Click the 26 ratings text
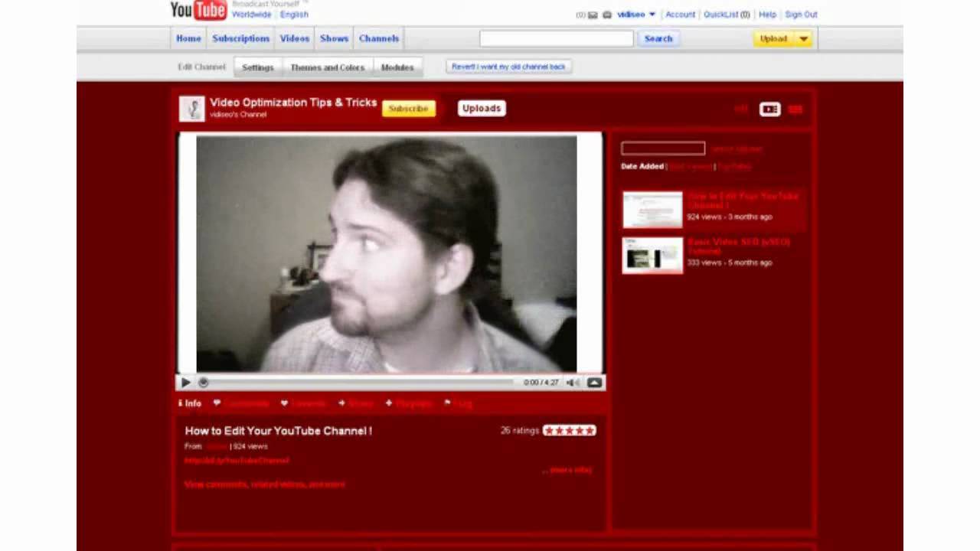The image size is (980, 551). [520, 431]
